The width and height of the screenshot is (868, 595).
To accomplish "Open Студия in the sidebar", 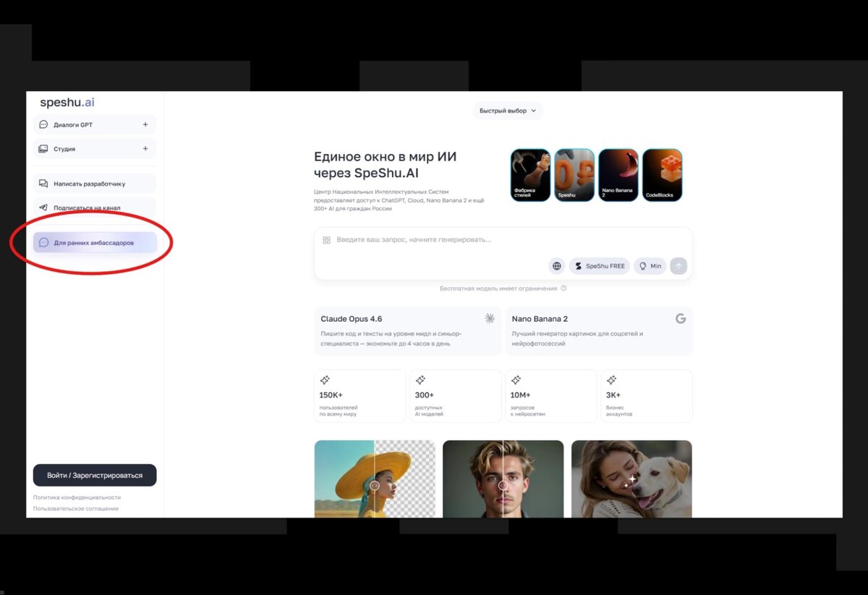I will (x=95, y=149).
